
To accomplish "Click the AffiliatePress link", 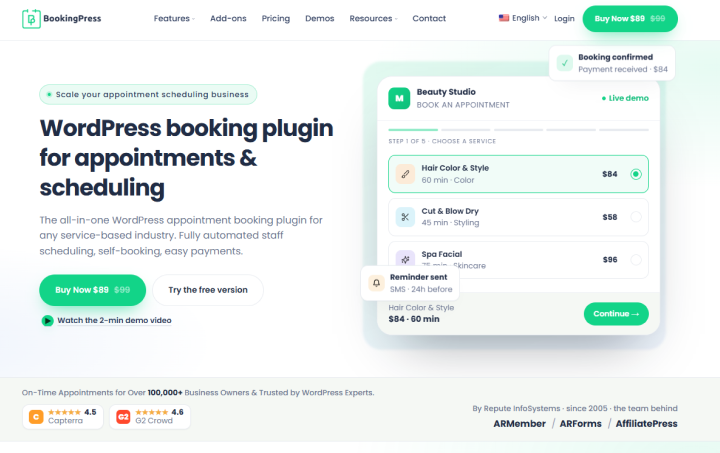I will [647, 424].
